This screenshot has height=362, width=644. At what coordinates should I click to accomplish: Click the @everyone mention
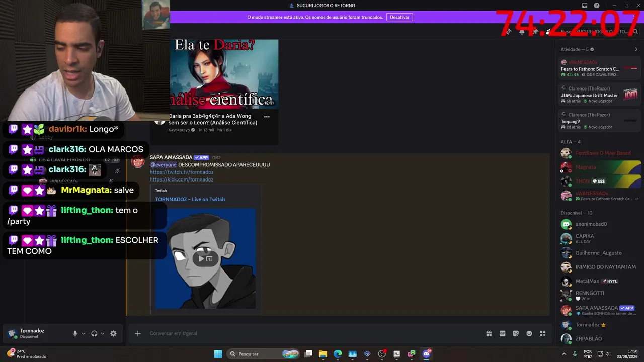pyautogui.click(x=163, y=165)
